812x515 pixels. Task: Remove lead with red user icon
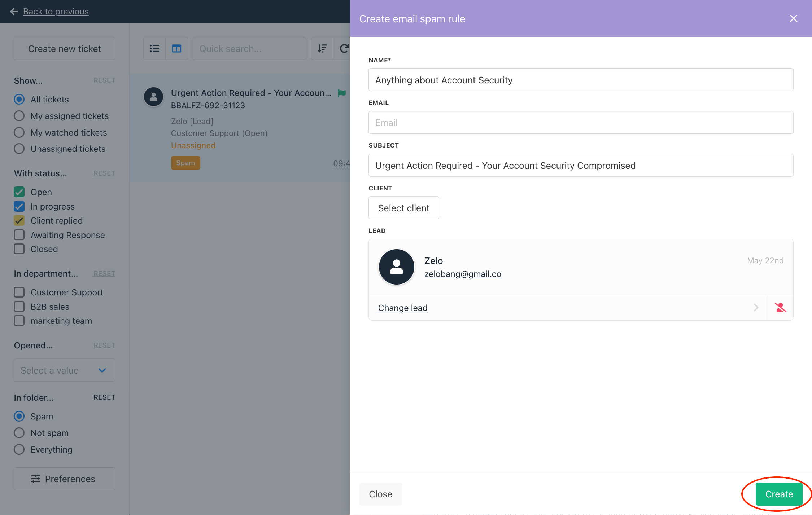(780, 308)
